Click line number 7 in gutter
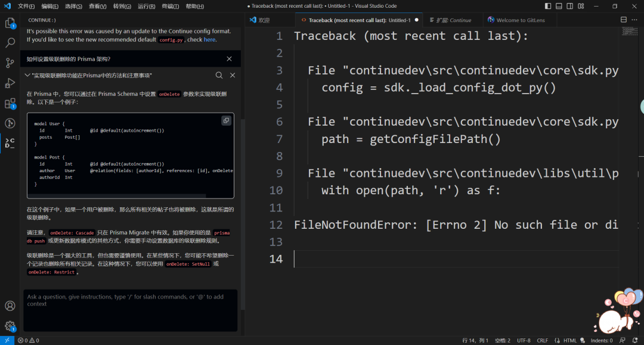644x345 pixels. 279,139
